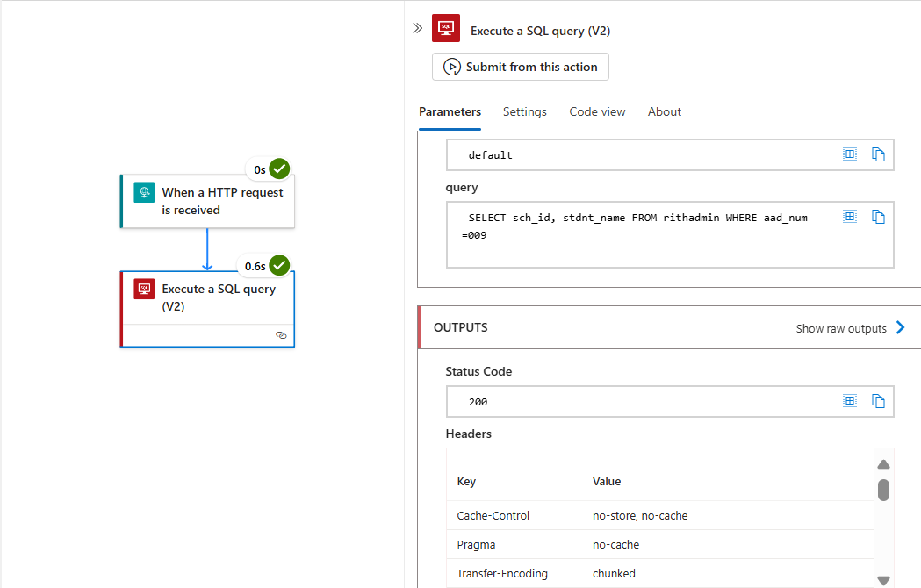
Task: Click the SQL connector icon in panel header
Action: pos(446,28)
